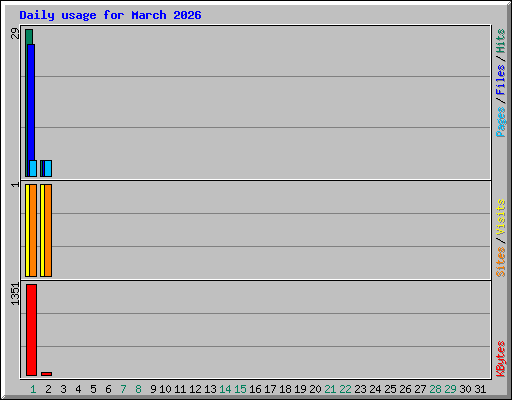Click day 3 on the x-axis

(63, 389)
